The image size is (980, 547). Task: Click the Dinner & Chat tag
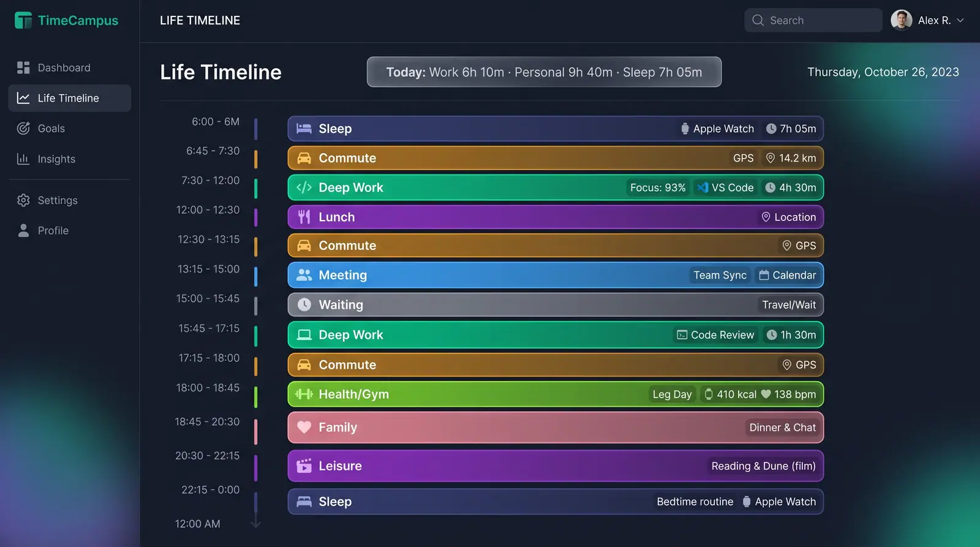[782, 427]
